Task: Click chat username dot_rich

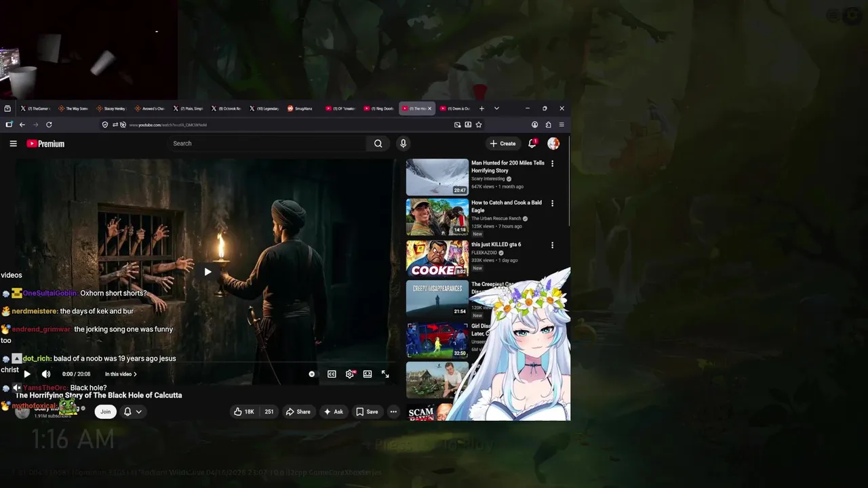Action: coord(37,359)
